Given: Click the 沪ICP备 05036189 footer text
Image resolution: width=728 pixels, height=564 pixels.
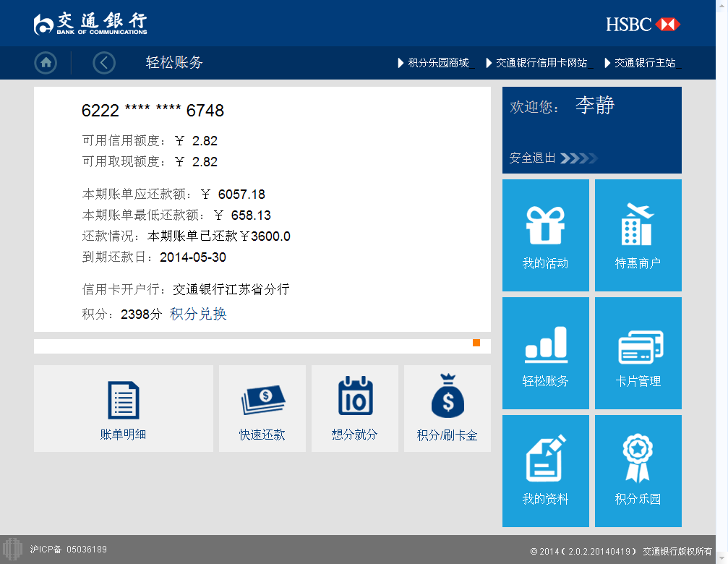Looking at the screenshot, I should (x=69, y=549).
